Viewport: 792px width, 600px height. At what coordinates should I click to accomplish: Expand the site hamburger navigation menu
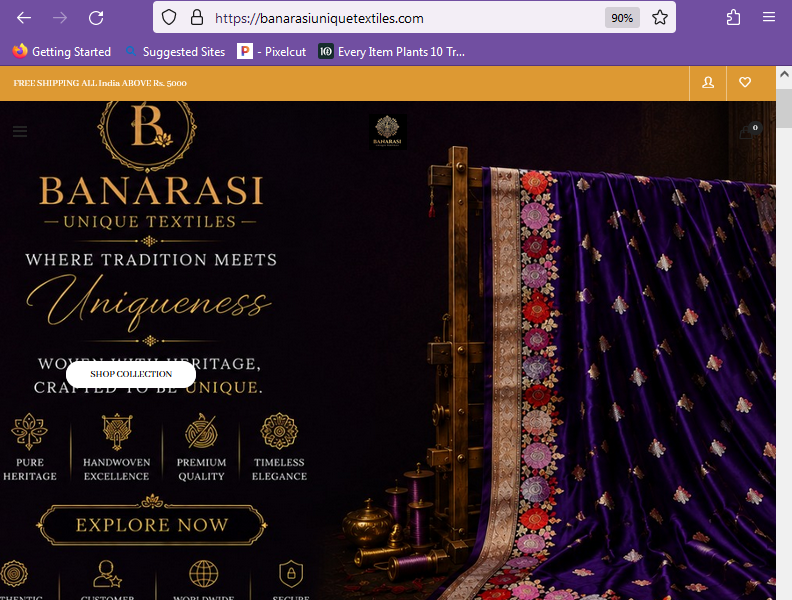[x=20, y=131]
